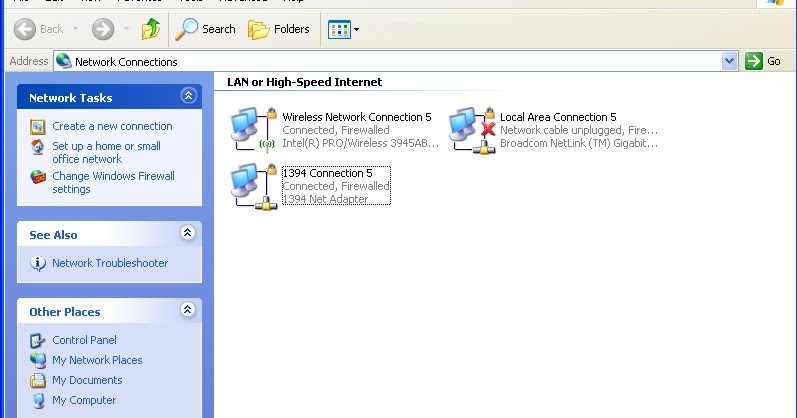
Task: Expand the Address bar dropdown
Action: pos(729,62)
